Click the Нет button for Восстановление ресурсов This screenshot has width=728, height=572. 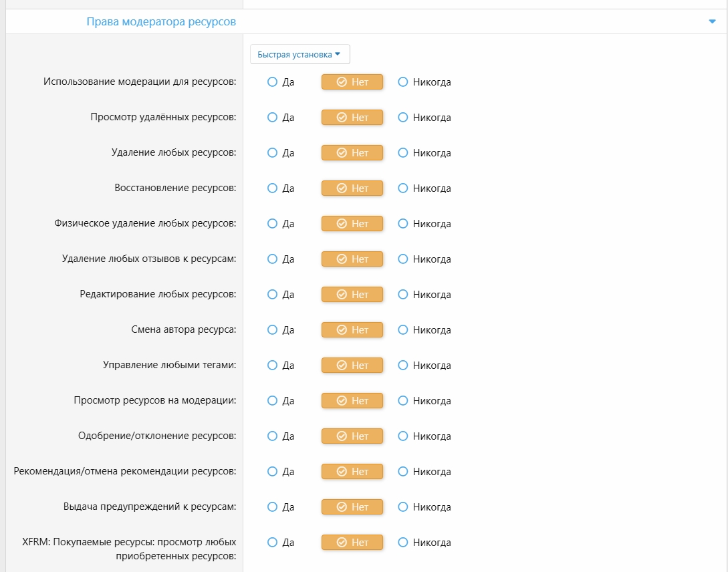point(352,188)
